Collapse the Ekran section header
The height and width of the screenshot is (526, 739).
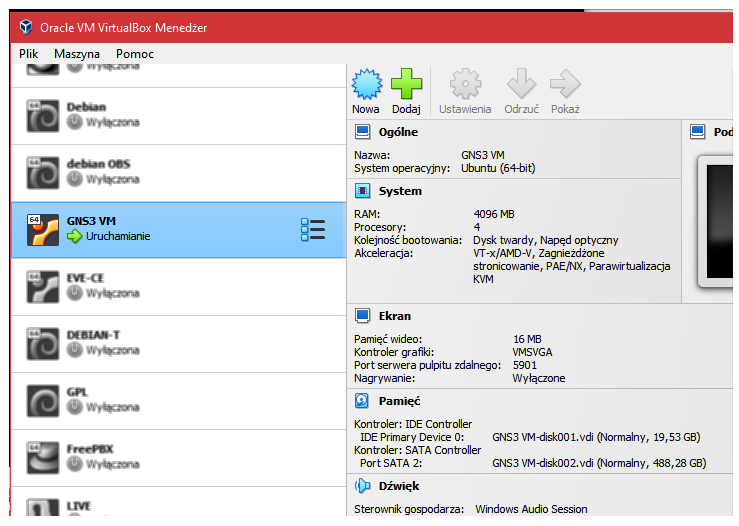coord(395,316)
